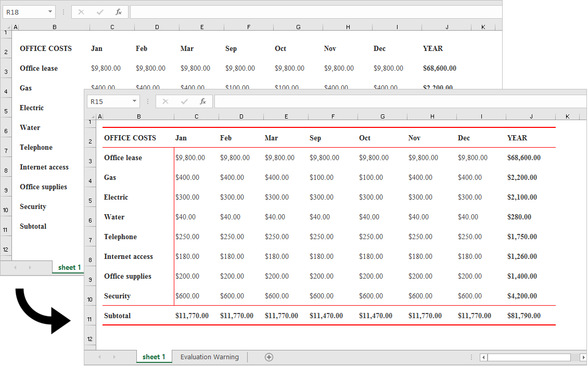Open the Name Box dropdown showing R18
Image resolution: width=588 pixels, height=366 pixels.
point(49,11)
